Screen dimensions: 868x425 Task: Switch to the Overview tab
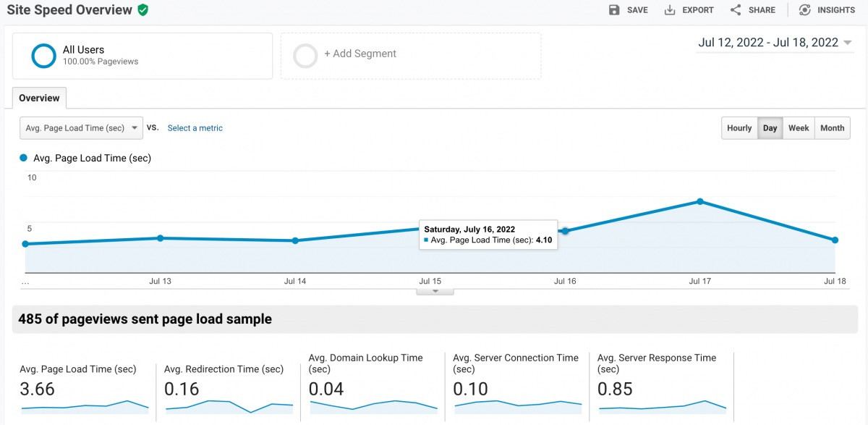click(x=39, y=98)
